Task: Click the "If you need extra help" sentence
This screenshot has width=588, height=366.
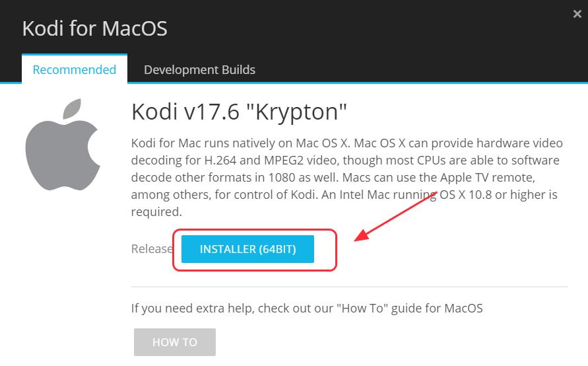Action: point(307,308)
